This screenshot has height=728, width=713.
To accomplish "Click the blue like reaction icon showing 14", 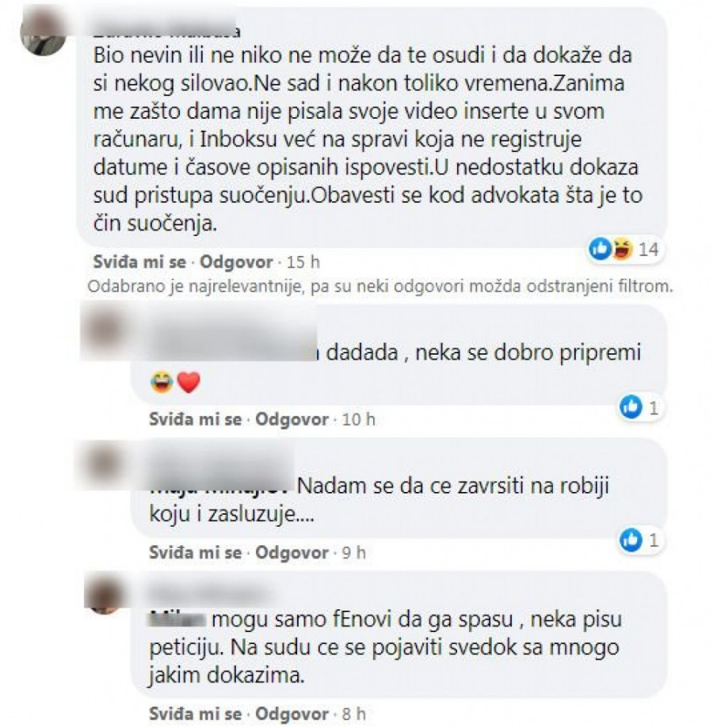I will [600, 250].
